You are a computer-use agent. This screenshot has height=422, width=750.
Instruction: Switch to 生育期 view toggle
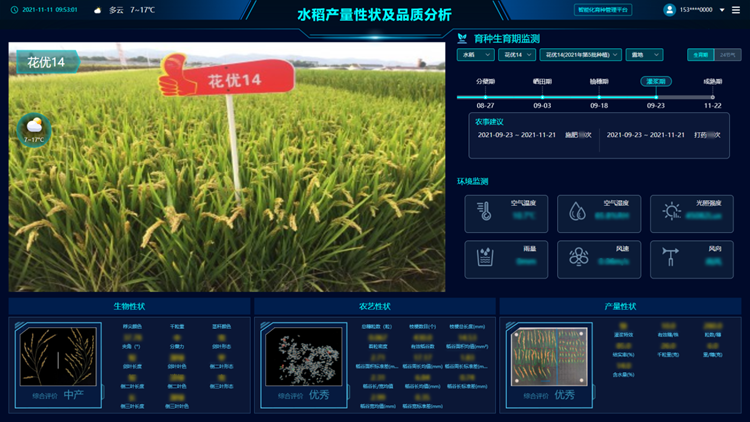click(700, 55)
